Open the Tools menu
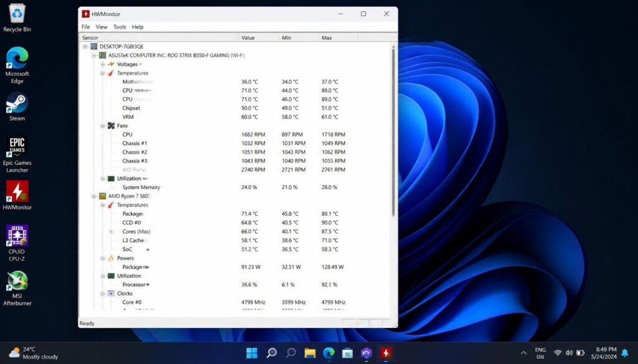This screenshot has height=364, width=638. click(120, 27)
